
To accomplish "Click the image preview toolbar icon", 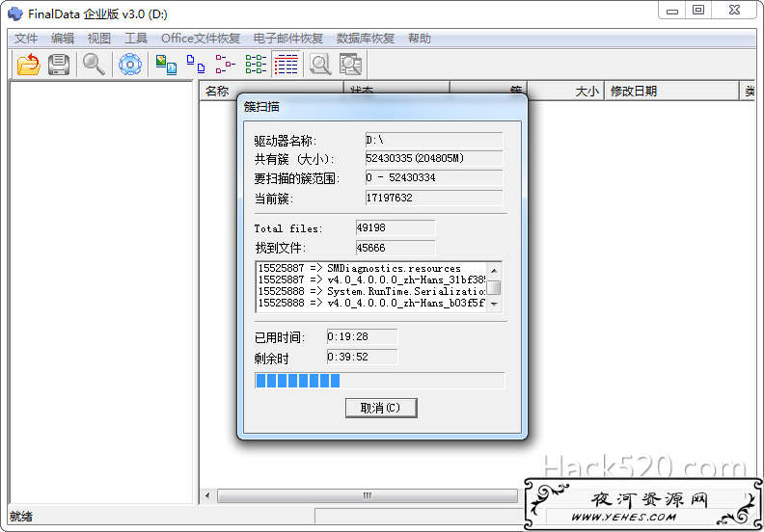I will pos(166,65).
